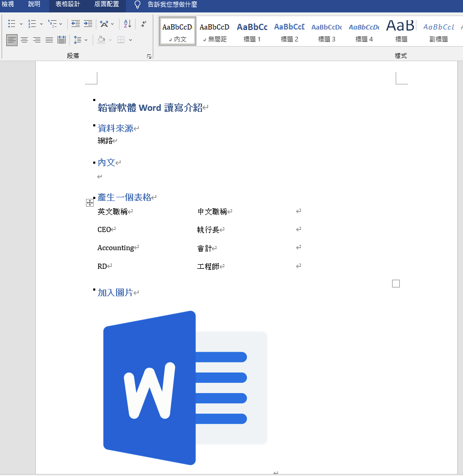Expand Asian layout dropdown arrow
Image resolution: width=463 pixels, height=476 pixels.
pos(112,24)
